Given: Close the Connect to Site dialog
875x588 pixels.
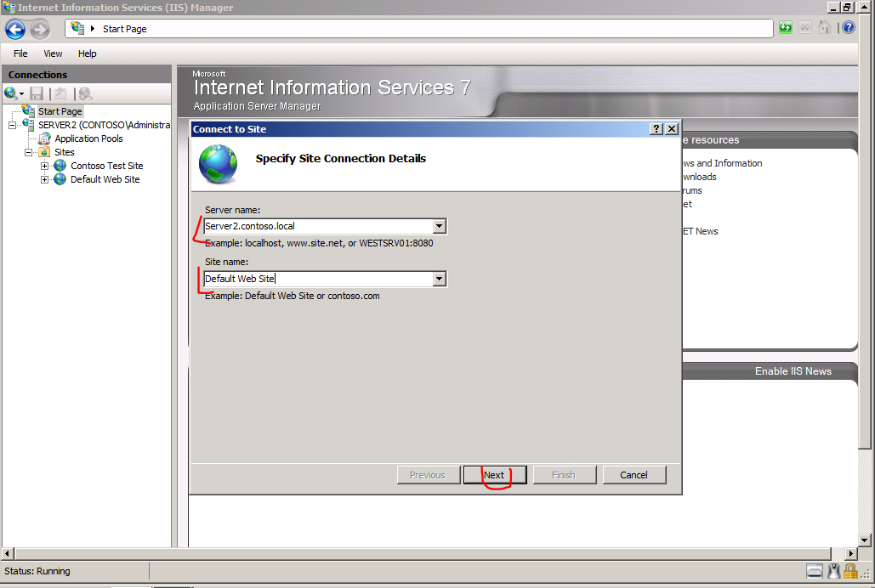Looking at the screenshot, I should click(673, 129).
